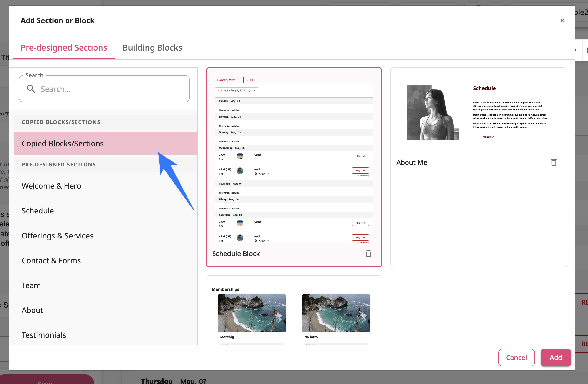Delete the Schedule Block copied section
This screenshot has width=588, height=384.
tap(368, 254)
